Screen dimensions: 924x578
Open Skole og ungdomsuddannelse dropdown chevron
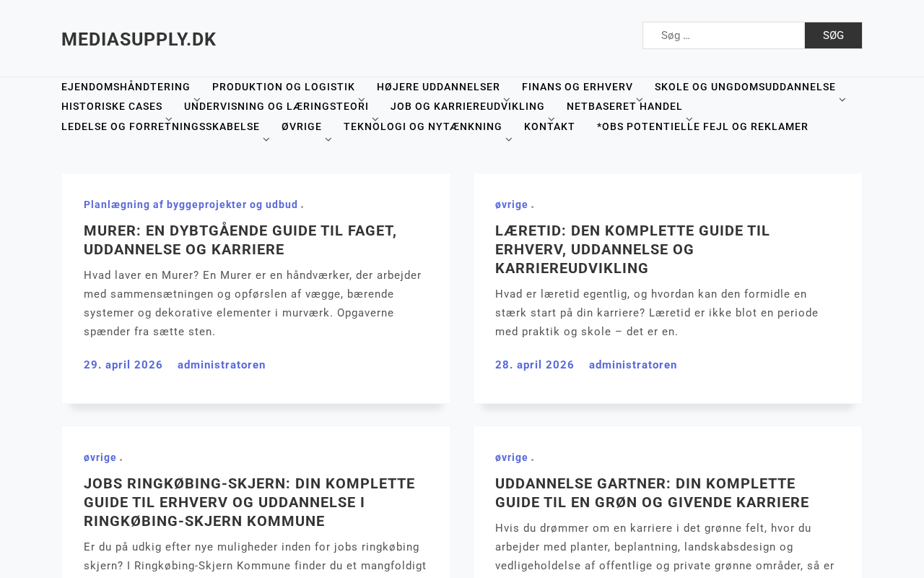pyautogui.click(x=842, y=100)
